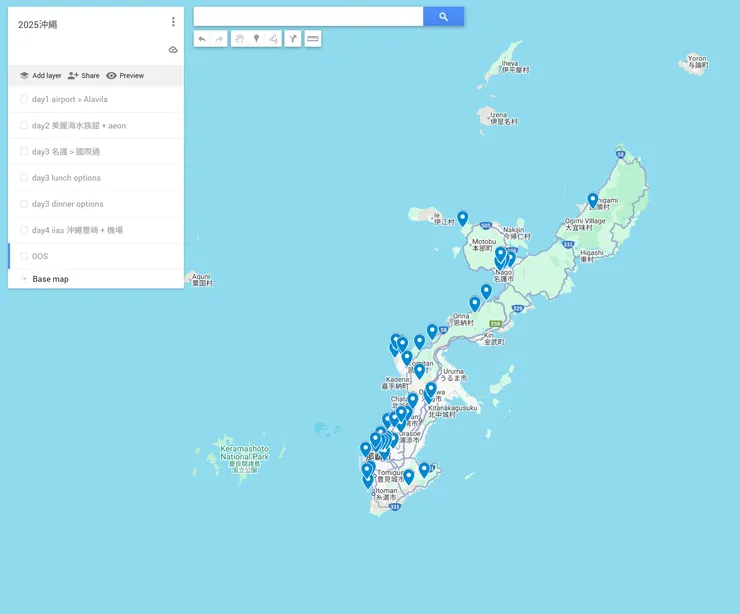
Task: Toggle the day1 airport > Alavila layer checkbox
Action: [24, 99]
